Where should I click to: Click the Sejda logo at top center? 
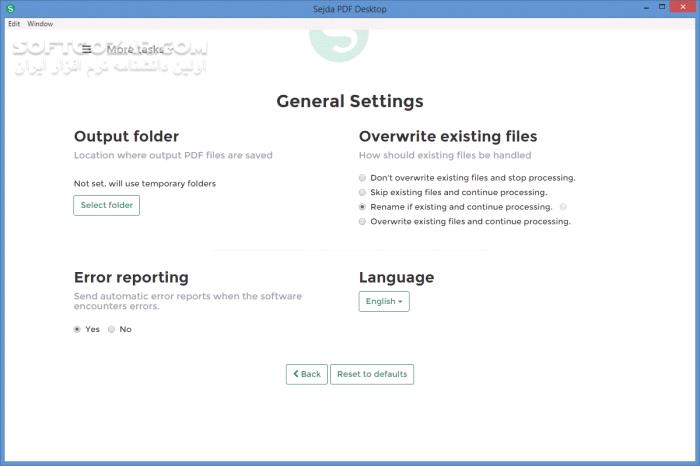(339, 45)
